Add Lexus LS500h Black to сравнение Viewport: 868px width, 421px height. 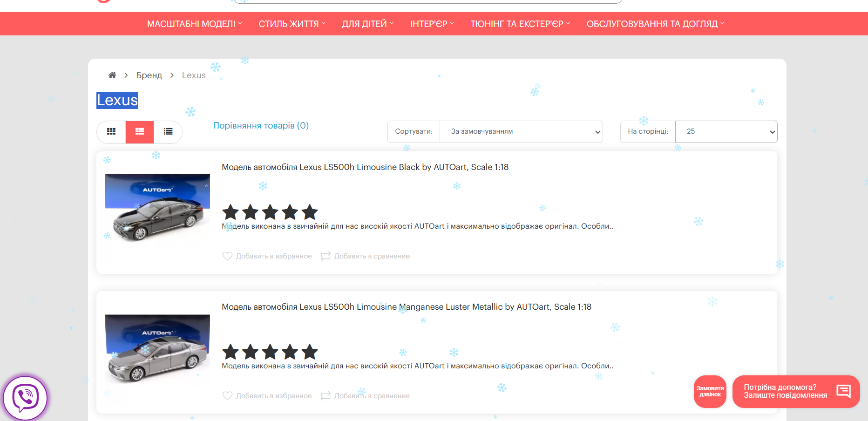372,256
